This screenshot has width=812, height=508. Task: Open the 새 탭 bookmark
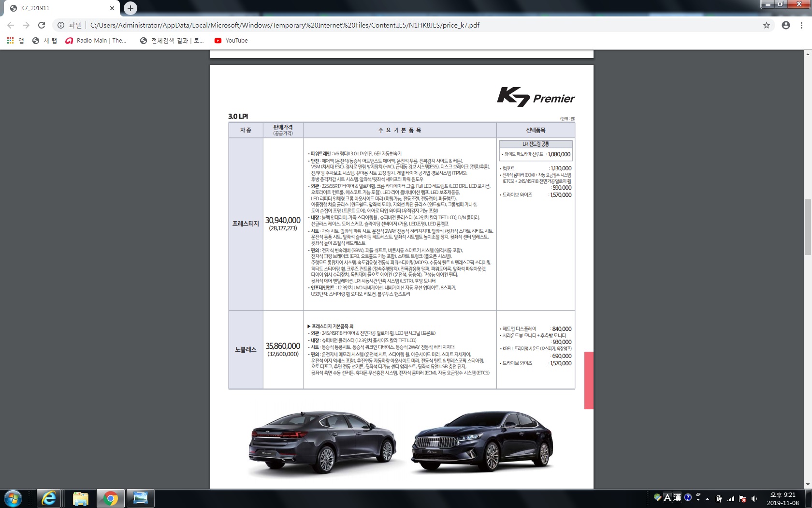point(44,41)
